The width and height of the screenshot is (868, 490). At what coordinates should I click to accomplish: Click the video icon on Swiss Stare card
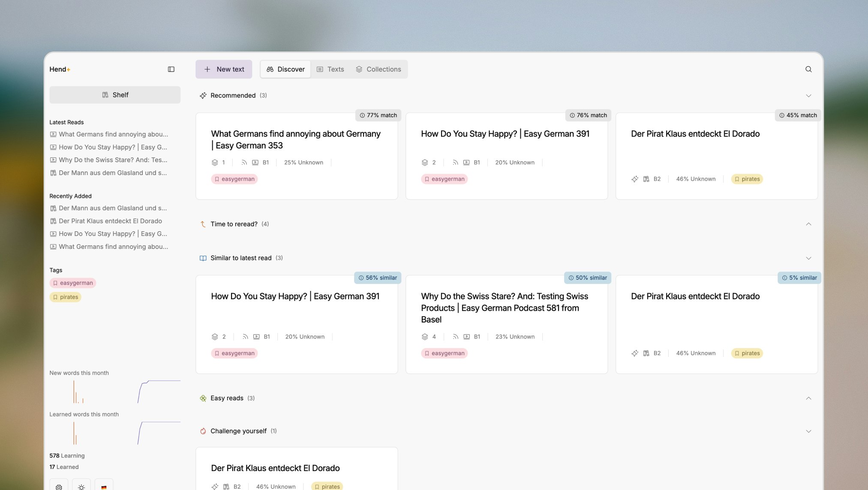click(466, 336)
